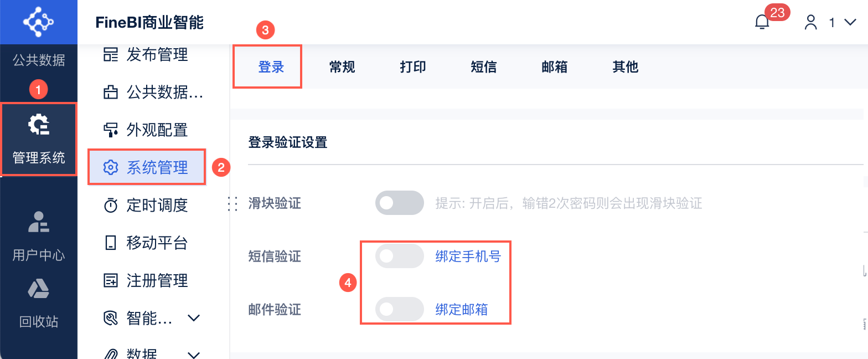The width and height of the screenshot is (868, 359).
Task: Select 移动平台 in the management menu
Action: click(x=157, y=243)
